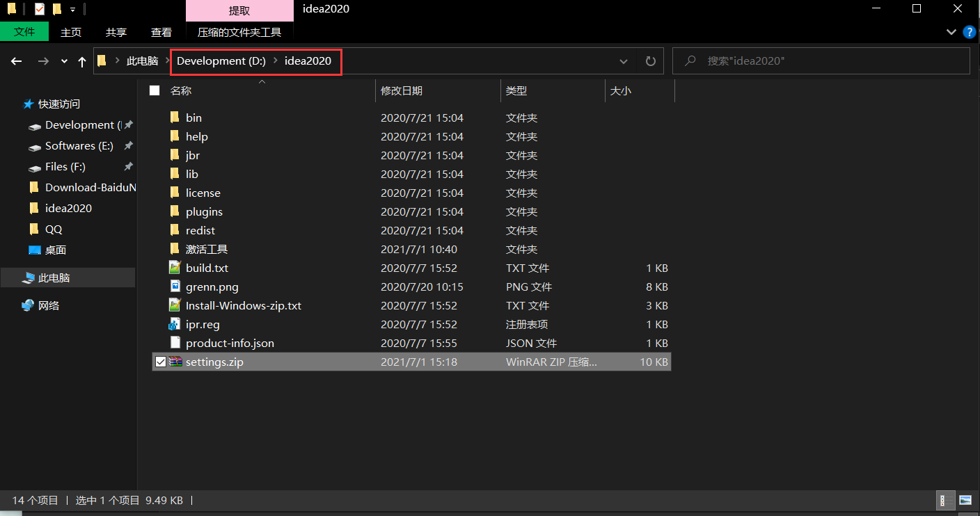The width and height of the screenshot is (980, 516).
Task: Click the product-info.json file icon
Action: pyautogui.click(x=175, y=343)
